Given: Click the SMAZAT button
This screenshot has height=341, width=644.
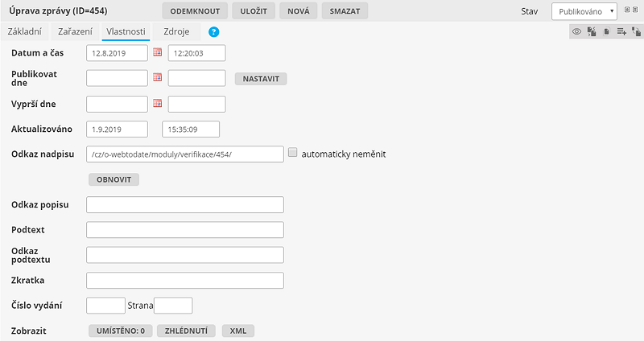Looking at the screenshot, I should click(345, 11).
